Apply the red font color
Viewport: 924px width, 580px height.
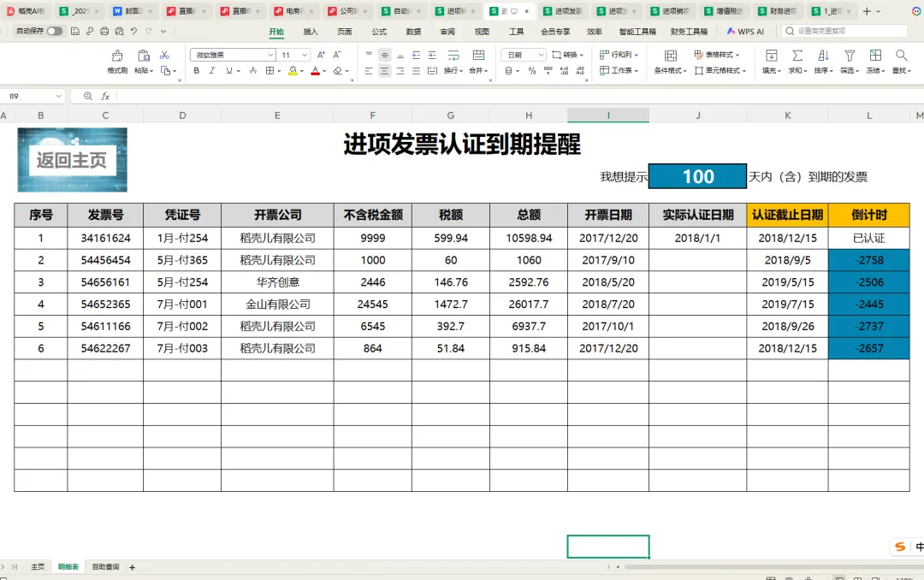315,71
